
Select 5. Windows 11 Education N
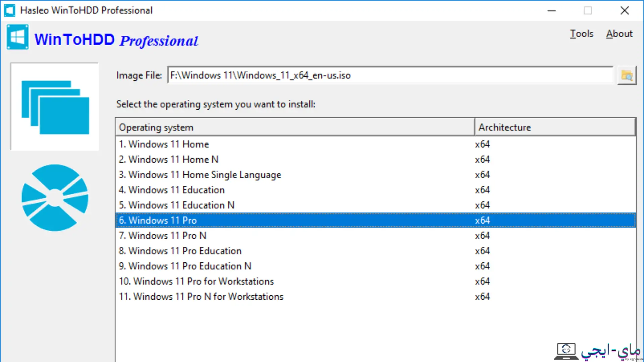click(x=375, y=205)
